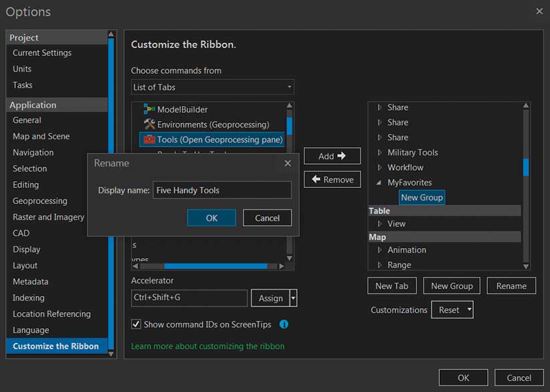Screen dimensions: 550x392
Task: Toggle Show command IDs on ScreenTips checkbox
Action: (x=136, y=325)
